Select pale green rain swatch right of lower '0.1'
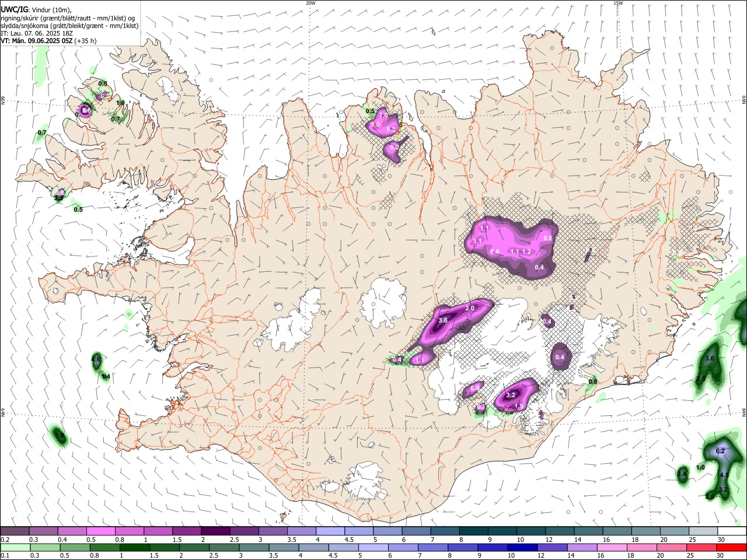Image resolution: width=747 pixels, height=560 pixels. (x=15, y=547)
